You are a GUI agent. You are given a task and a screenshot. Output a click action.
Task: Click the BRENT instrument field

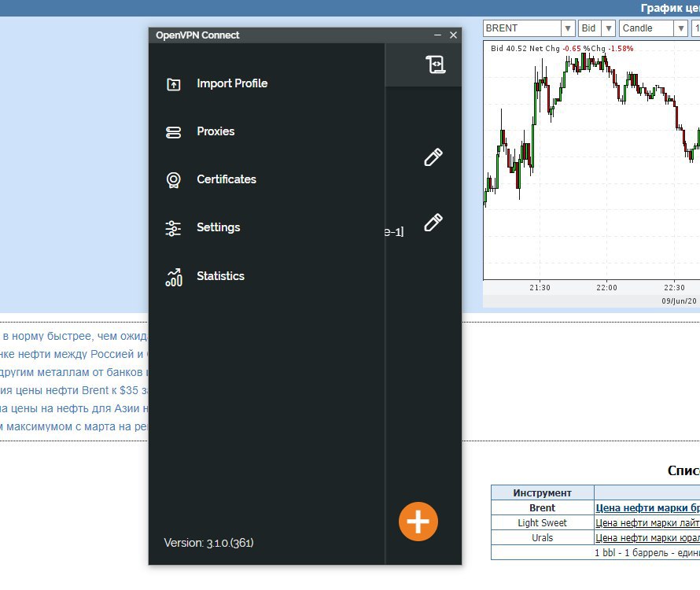tap(522, 28)
